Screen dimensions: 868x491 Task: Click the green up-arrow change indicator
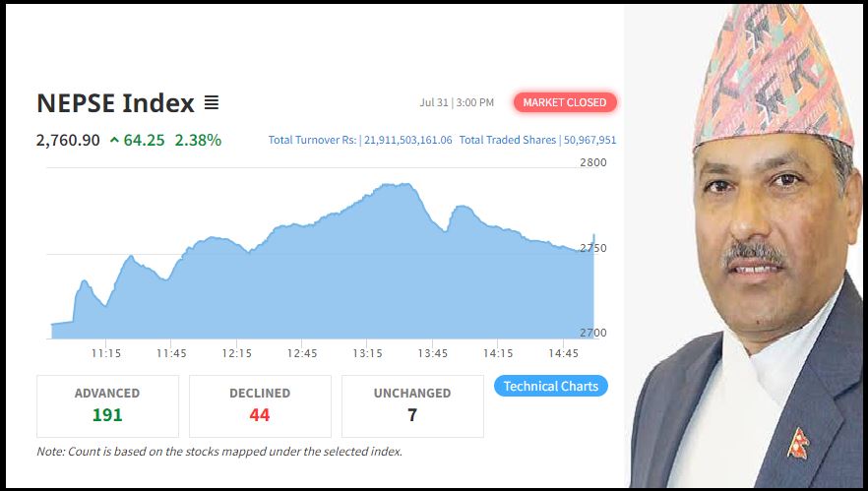point(114,140)
